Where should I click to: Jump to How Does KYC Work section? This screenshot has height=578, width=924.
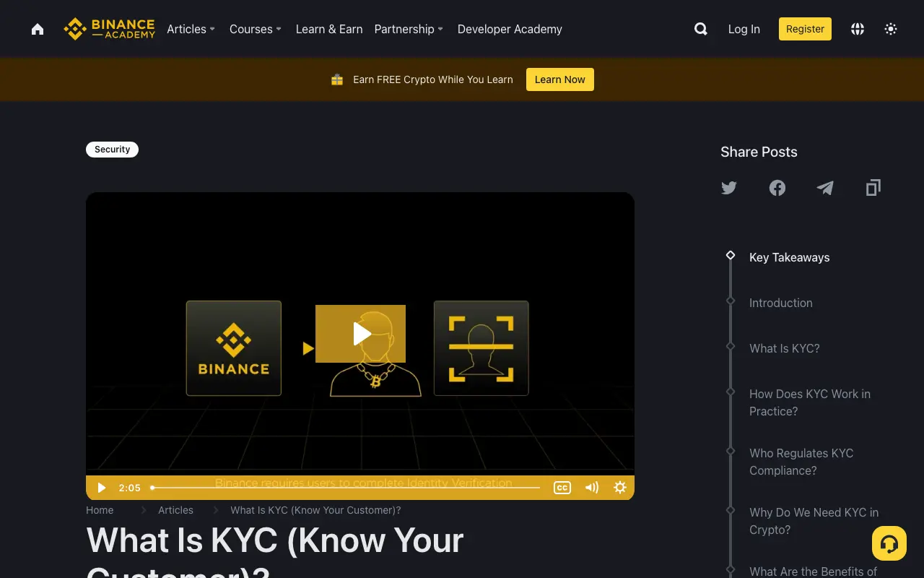pos(810,402)
